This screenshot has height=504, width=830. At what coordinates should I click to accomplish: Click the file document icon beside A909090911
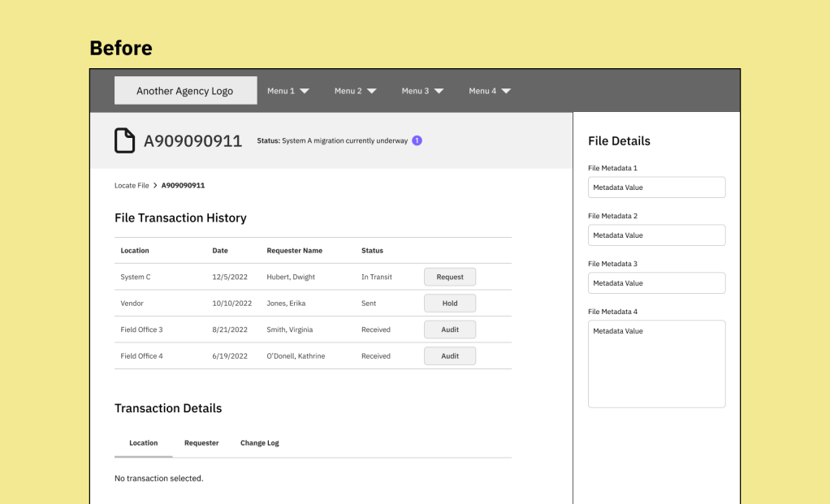(124, 140)
